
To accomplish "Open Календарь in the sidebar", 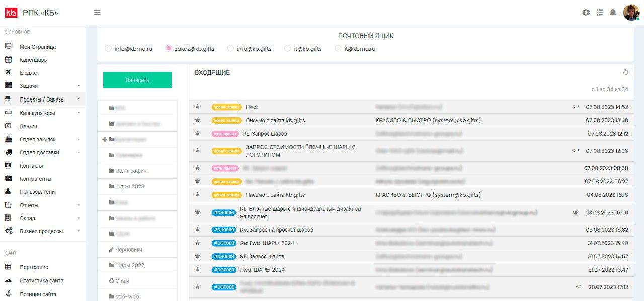I will (33, 60).
